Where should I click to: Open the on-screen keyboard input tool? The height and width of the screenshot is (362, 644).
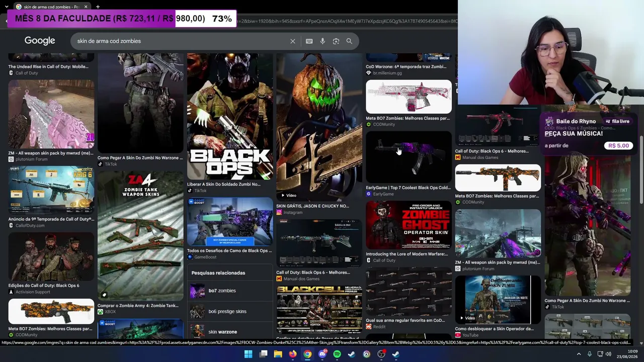pos(309,41)
